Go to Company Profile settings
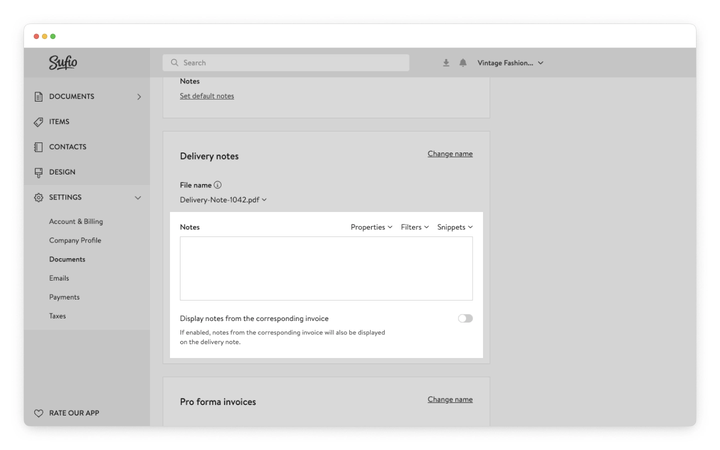720x450 pixels. 75,241
